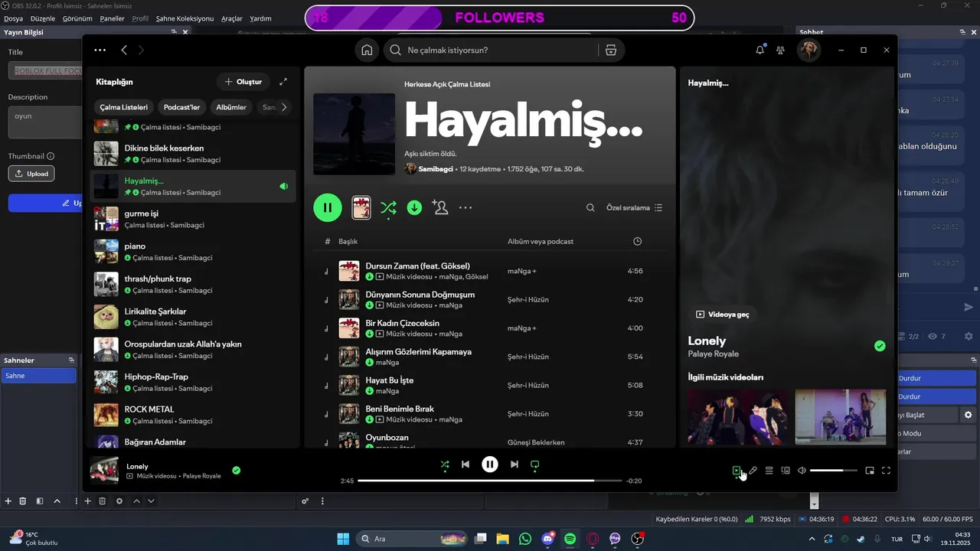Toggle shuffle in the bottom player bar
This screenshot has height=551, width=980.
(x=445, y=464)
